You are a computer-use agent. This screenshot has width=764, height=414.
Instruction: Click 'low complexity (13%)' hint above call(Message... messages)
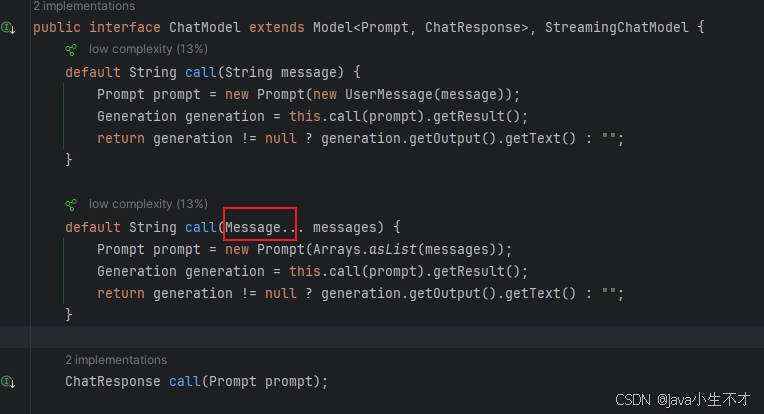(x=148, y=204)
